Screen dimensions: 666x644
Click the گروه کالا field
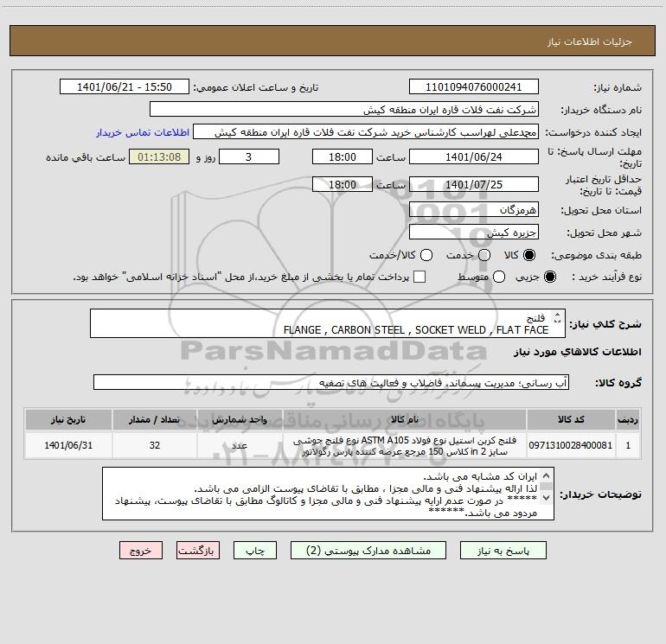(331, 382)
